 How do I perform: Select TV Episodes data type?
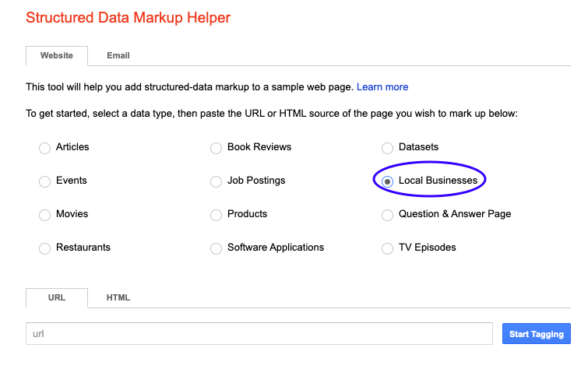click(388, 248)
